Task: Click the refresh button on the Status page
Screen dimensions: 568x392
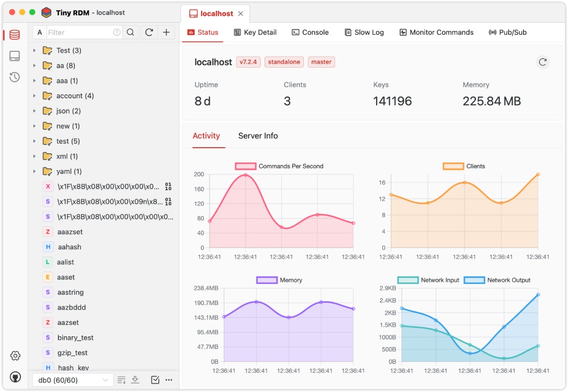Action: [x=542, y=62]
